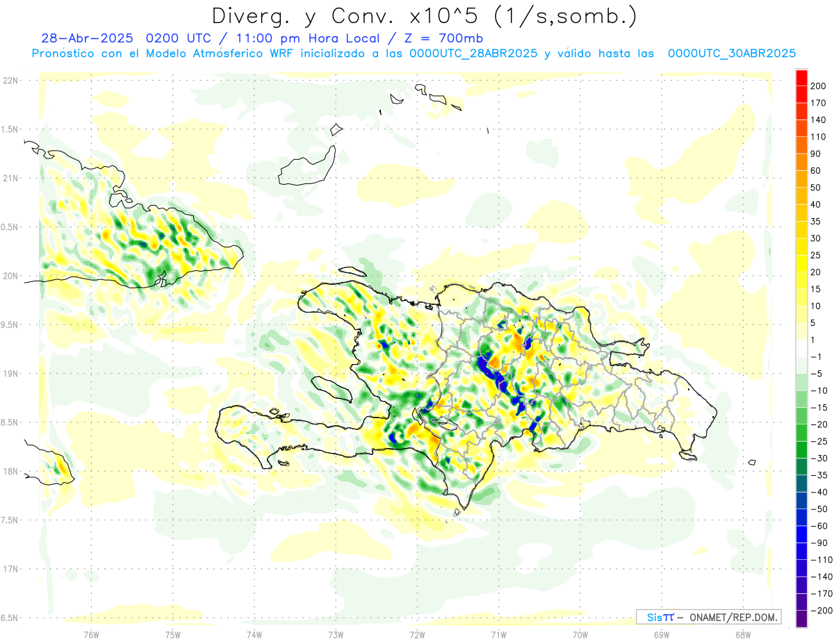Screen dimensions: 834x644
Task: Click the -90 value on color scale
Action: (x=818, y=543)
